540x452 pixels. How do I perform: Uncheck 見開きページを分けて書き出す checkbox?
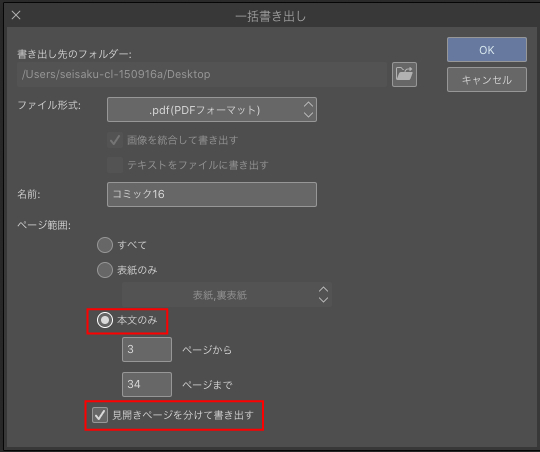100,415
